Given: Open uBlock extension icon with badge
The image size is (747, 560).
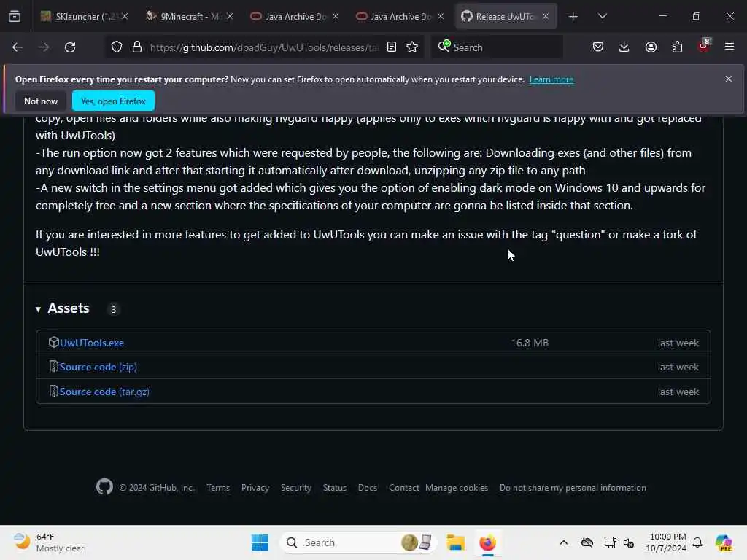Looking at the screenshot, I should point(704,47).
